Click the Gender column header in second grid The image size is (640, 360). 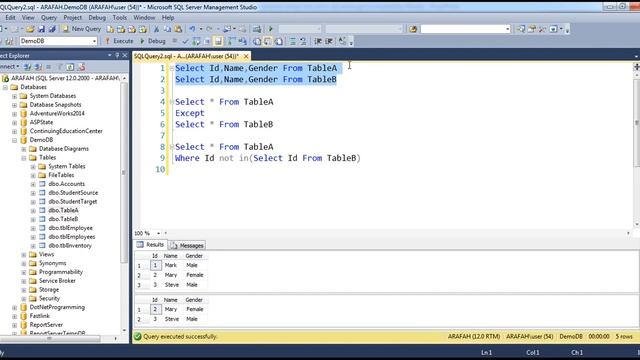click(194, 300)
